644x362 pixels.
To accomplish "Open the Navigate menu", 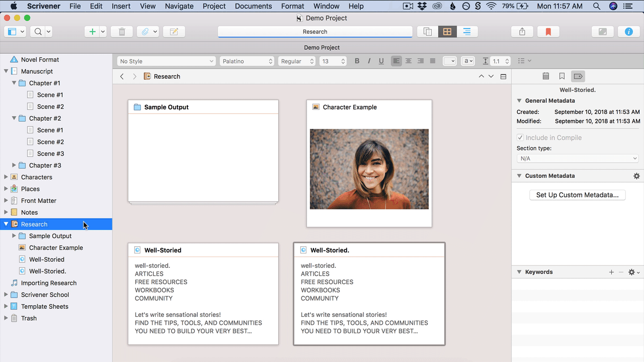I will [x=179, y=6].
